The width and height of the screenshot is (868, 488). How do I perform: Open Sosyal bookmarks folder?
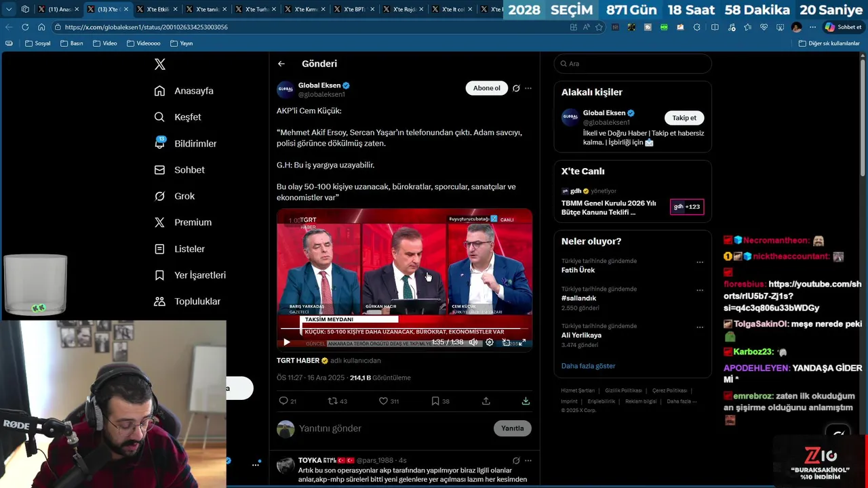point(38,43)
